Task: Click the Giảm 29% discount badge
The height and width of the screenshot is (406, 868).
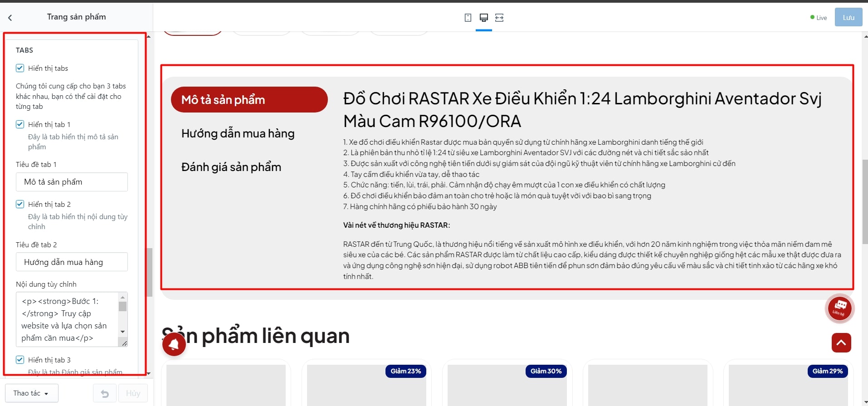Action: (828, 371)
